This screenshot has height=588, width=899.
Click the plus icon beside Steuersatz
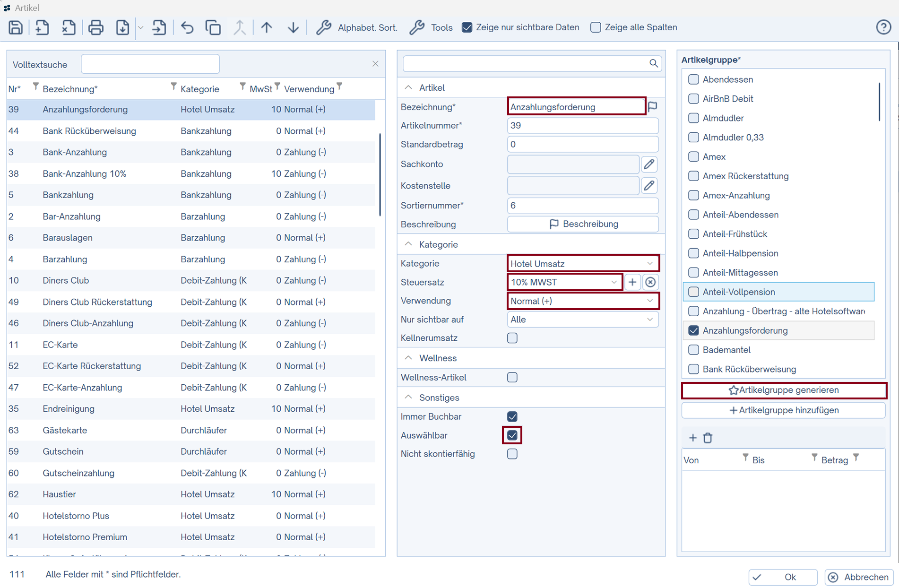[632, 282]
